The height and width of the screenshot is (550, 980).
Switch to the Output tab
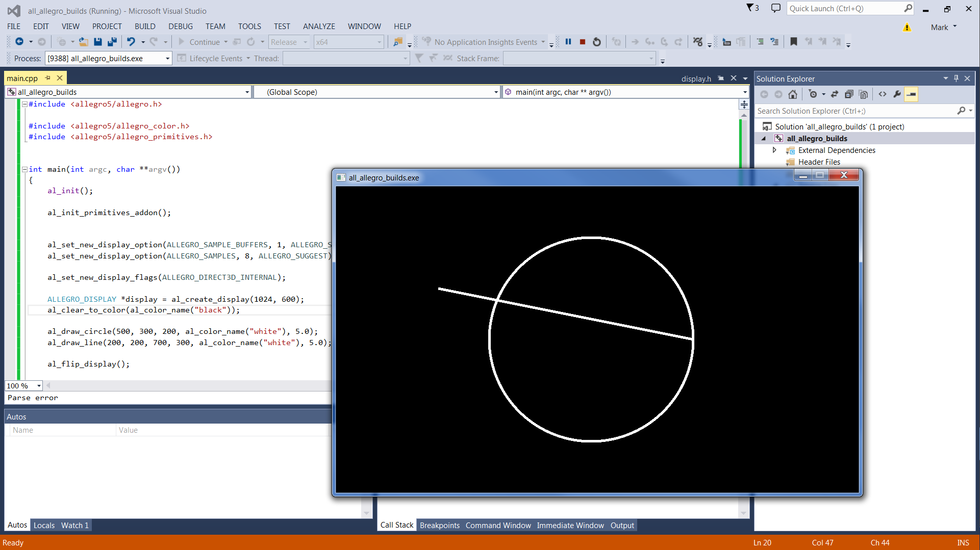coord(622,525)
